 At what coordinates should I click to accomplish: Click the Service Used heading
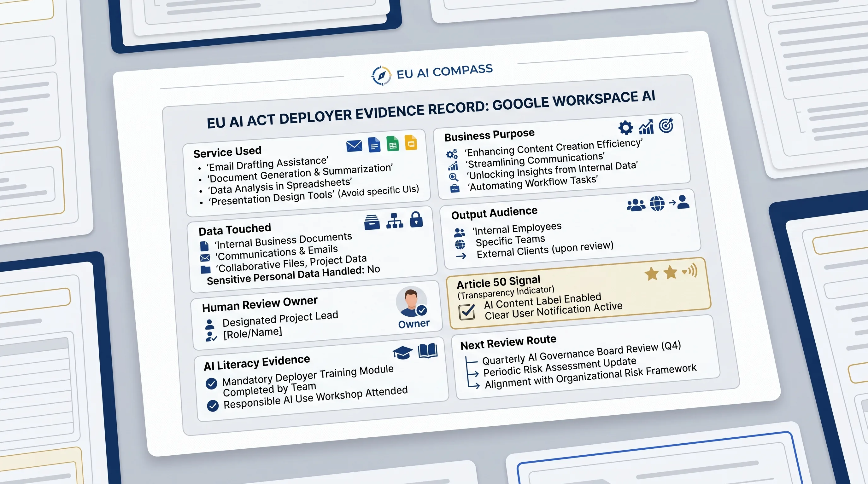coord(227,152)
